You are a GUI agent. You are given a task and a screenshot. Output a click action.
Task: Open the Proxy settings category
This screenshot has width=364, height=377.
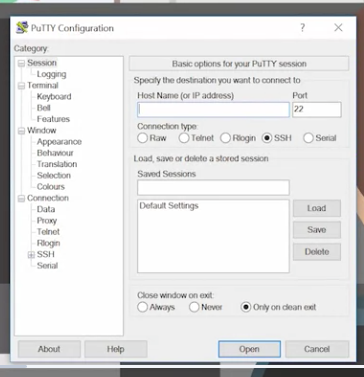(x=47, y=221)
